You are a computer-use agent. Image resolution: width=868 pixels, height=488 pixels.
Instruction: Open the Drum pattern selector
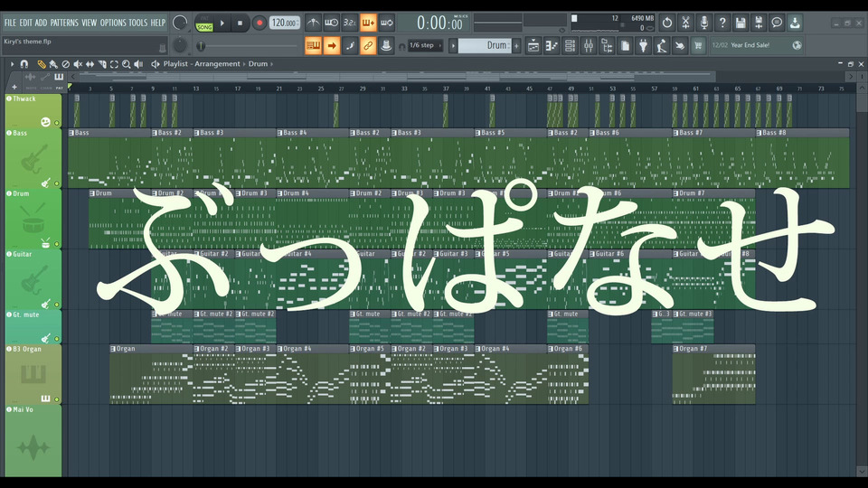coord(485,45)
